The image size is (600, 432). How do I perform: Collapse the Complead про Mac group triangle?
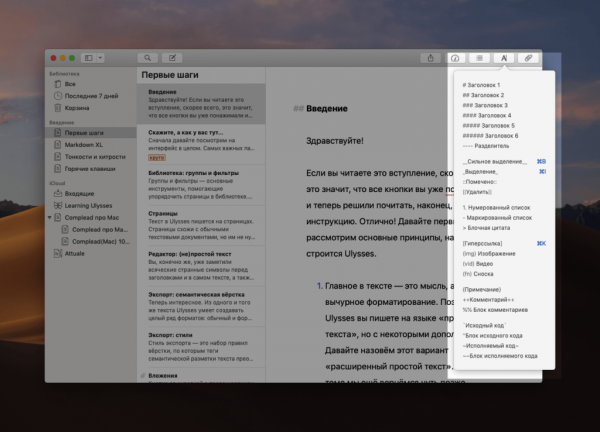pos(49,218)
